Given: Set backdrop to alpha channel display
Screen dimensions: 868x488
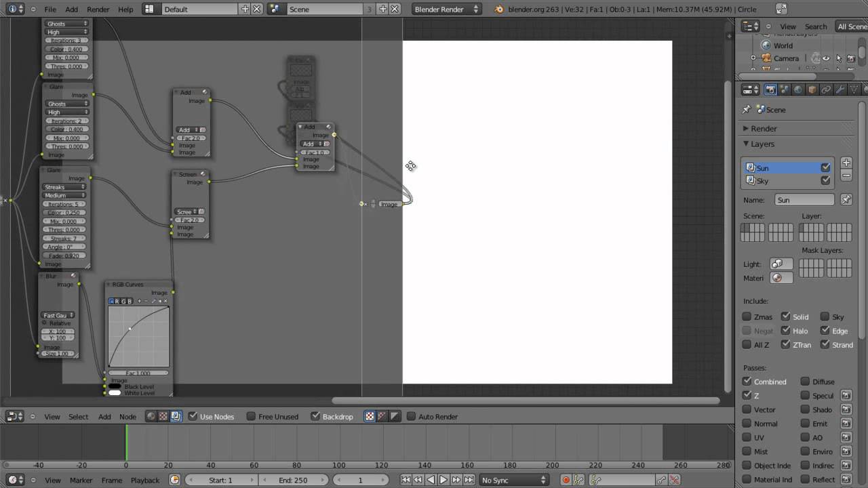Looking at the screenshot, I should click(395, 416).
